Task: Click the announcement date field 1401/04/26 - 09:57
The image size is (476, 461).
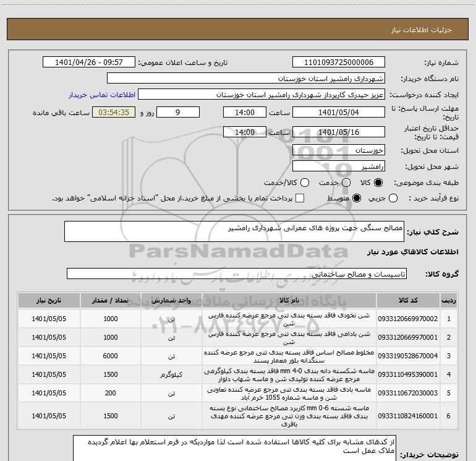Action: (x=88, y=62)
